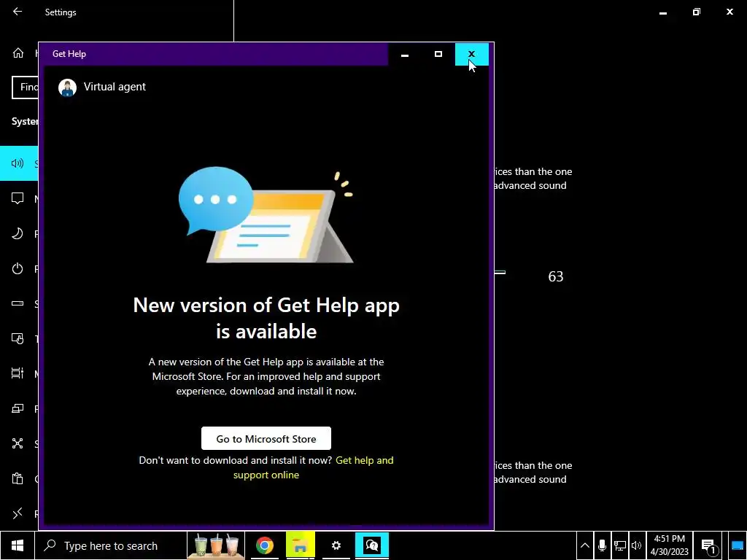The image size is (747, 560).
Task: Adjust the volume slider beside value 63
Action: point(500,273)
